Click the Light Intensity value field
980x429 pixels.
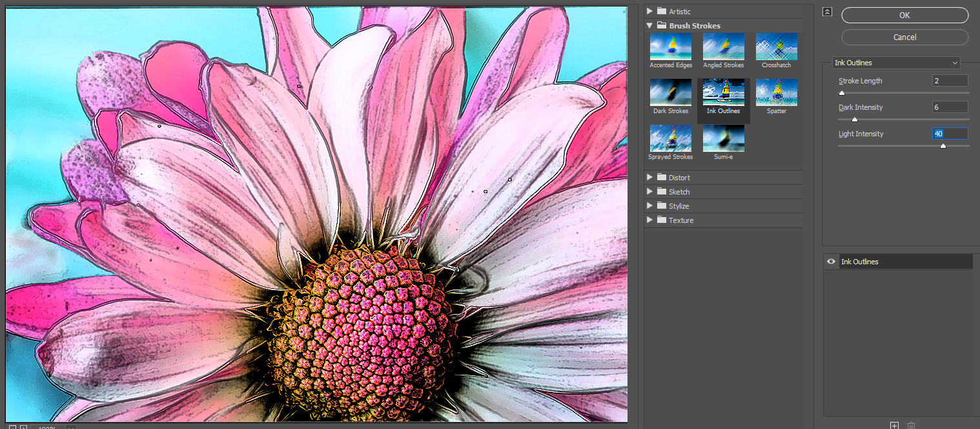click(x=950, y=134)
